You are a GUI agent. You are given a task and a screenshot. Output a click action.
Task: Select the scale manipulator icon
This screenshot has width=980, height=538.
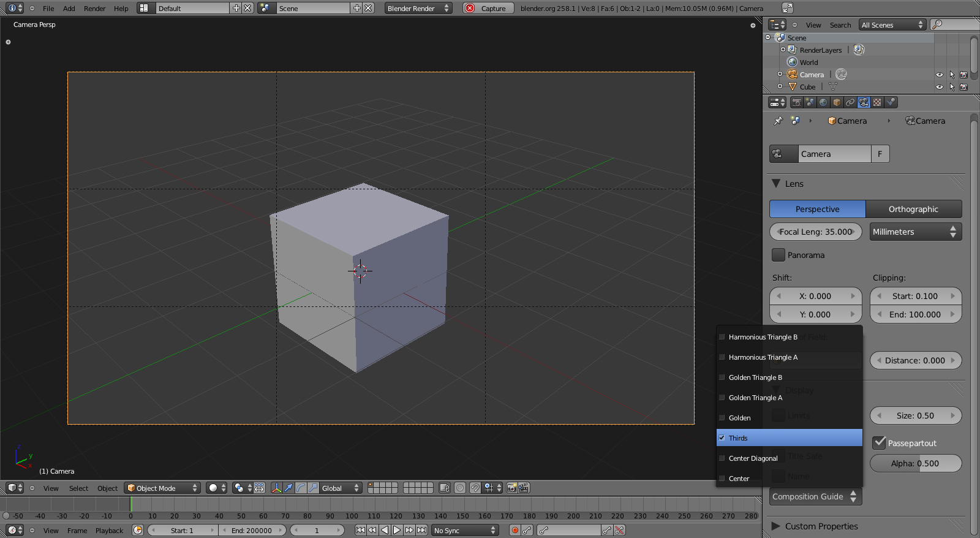pos(313,488)
